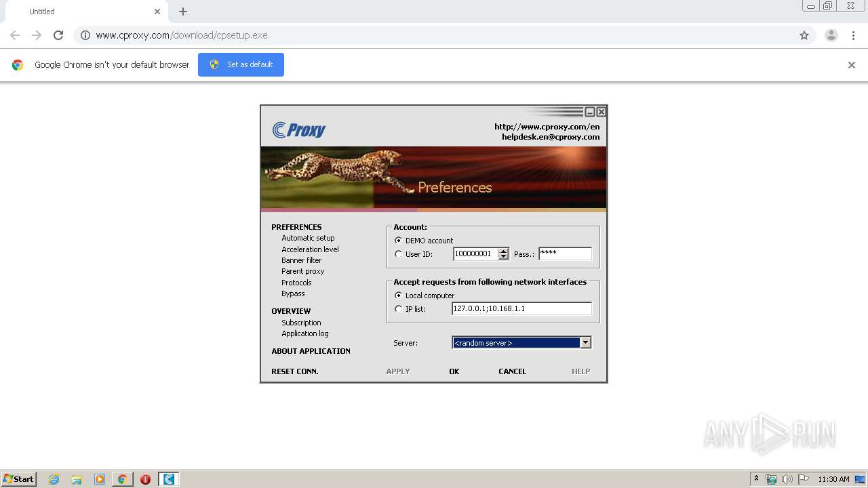The image size is (868, 488).
Task: Click the Chrome address bar URL
Action: pos(182,35)
